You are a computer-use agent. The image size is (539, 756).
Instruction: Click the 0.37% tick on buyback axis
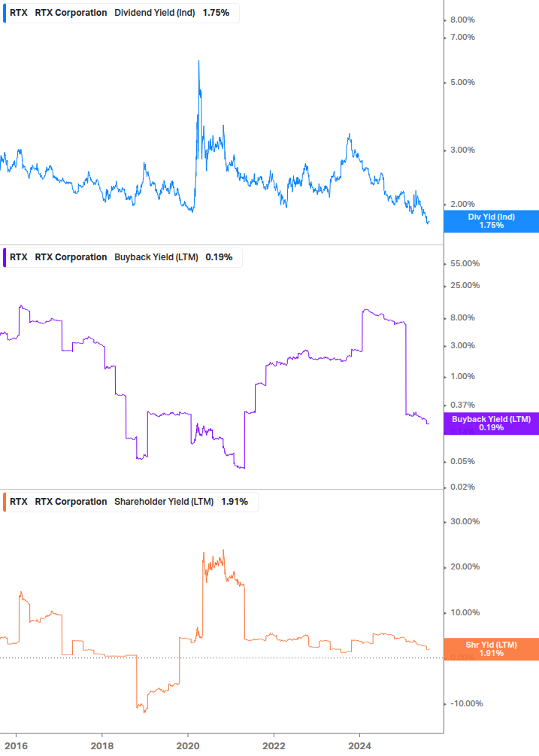(x=462, y=405)
